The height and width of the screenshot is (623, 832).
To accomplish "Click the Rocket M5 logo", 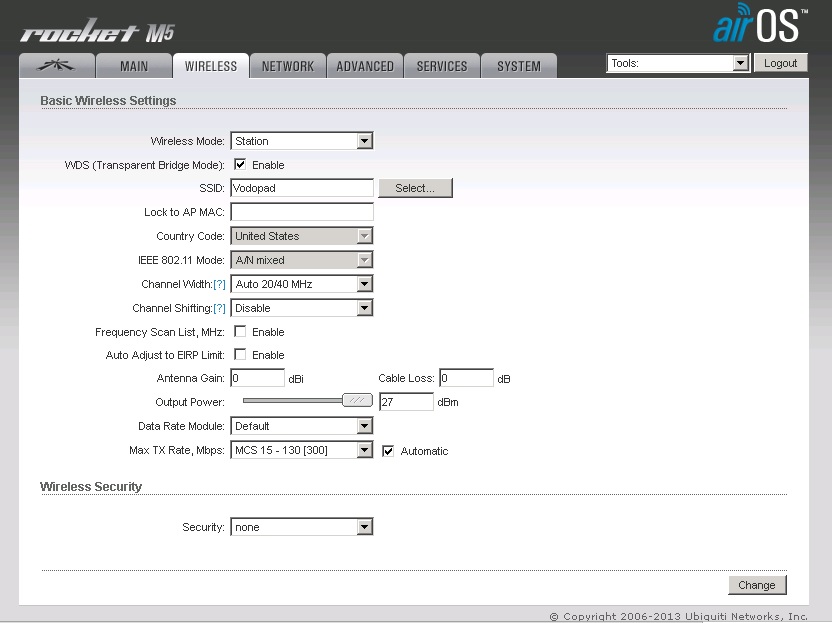I will [97, 33].
